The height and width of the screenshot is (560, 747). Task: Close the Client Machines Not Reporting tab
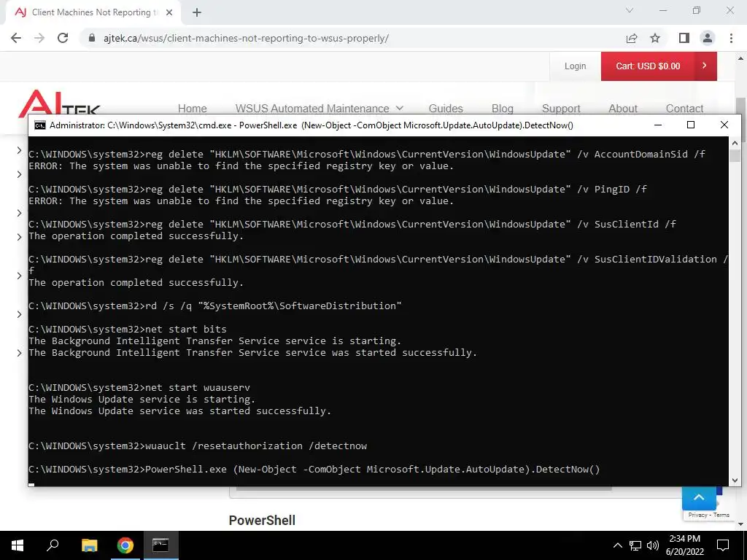[x=169, y=12]
